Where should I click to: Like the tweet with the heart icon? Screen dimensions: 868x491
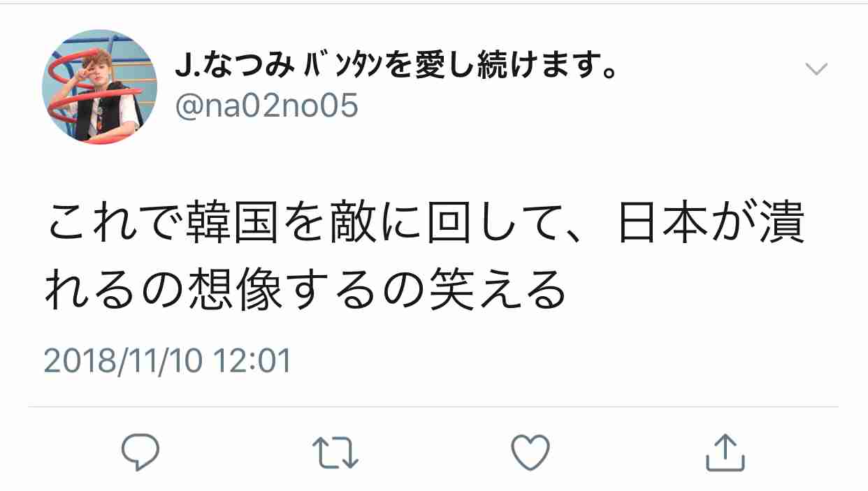(x=530, y=453)
